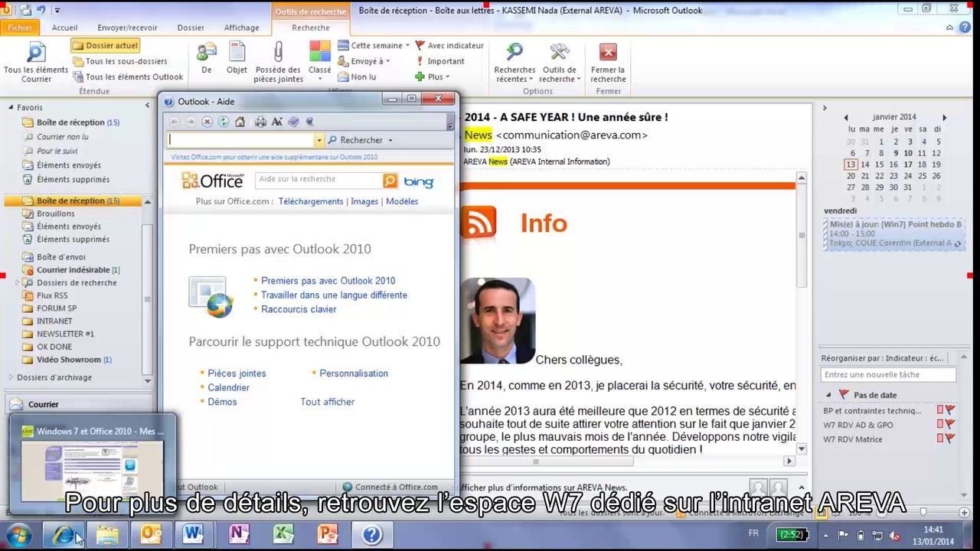Refresh the Outlook Aide page
The width and height of the screenshot is (980, 551).
224,122
